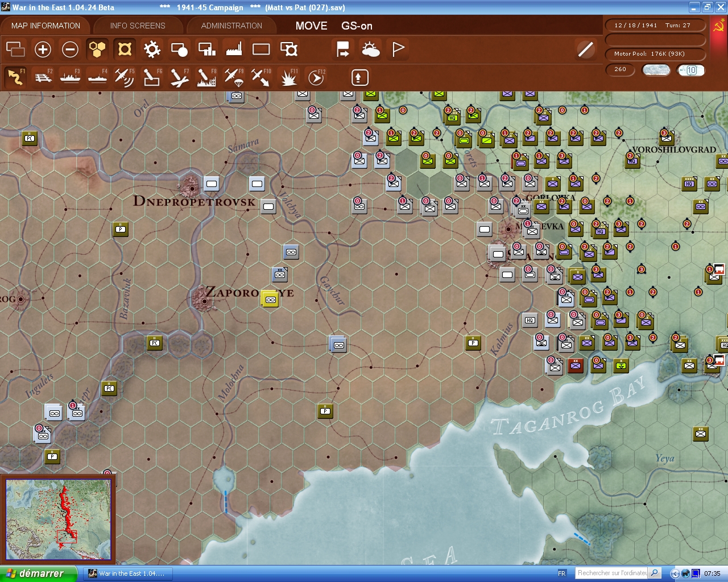This screenshot has height=582, width=728.
Task: Select the F1 move mode icon
Action: tap(15, 77)
